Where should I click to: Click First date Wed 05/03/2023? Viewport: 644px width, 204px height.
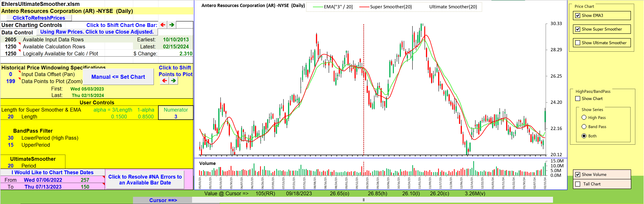[x=87, y=89]
